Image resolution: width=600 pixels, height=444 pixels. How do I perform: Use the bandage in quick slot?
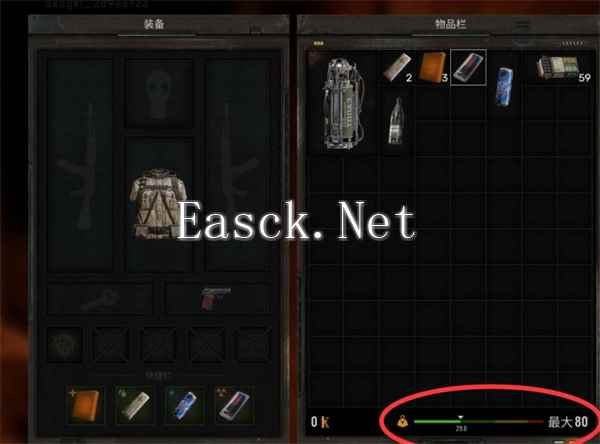click(135, 405)
